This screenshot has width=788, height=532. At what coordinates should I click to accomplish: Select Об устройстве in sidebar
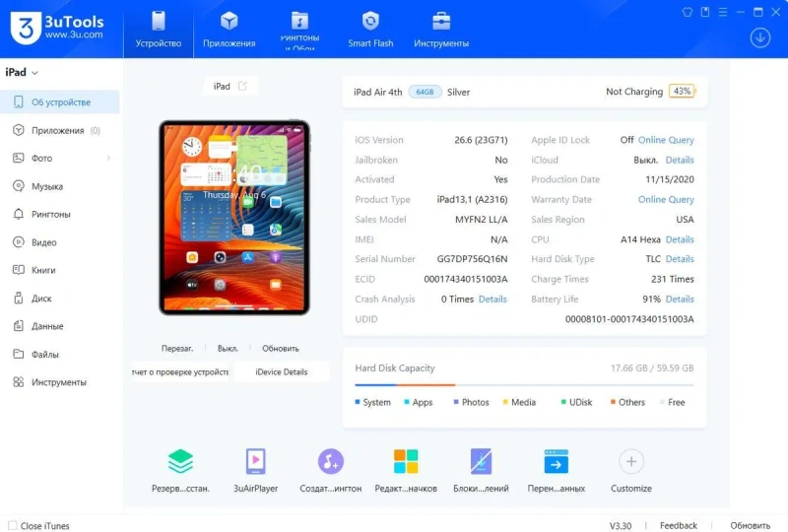(x=60, y=102)
